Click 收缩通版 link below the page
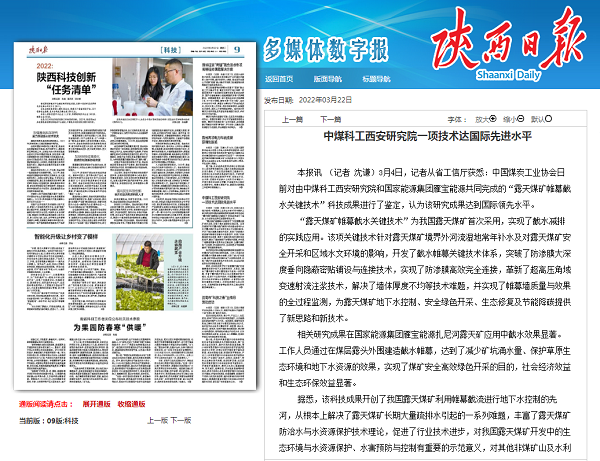This screenshot has width=600, height=461. pyautogui.click(x=131, y=404)
